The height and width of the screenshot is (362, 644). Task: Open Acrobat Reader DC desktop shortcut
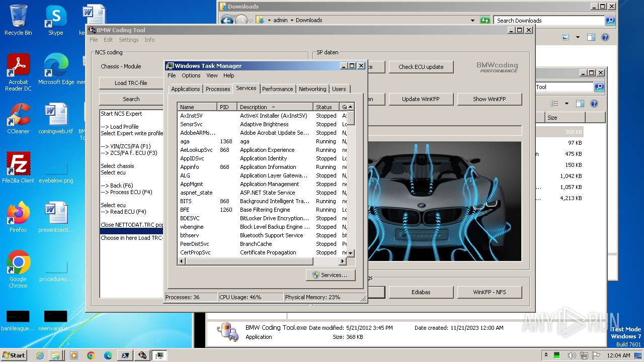pyautogui.click(x=18, y=73)
